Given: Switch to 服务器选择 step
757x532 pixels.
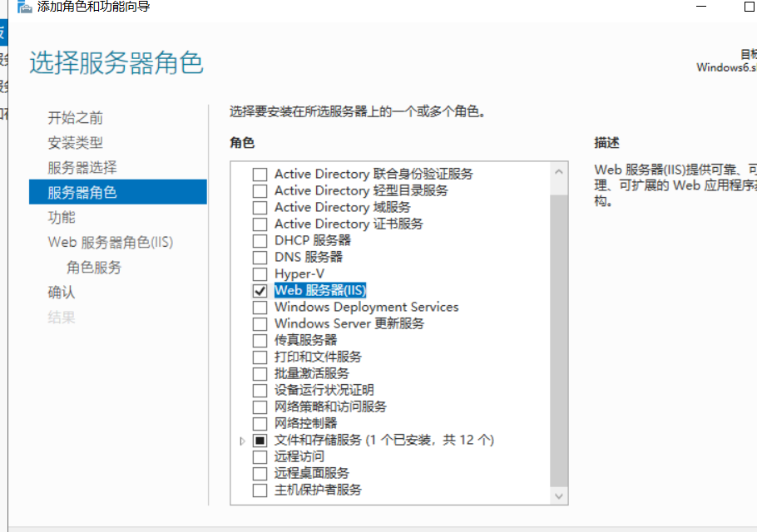Looking at the screenshot, I should point(82,167).
